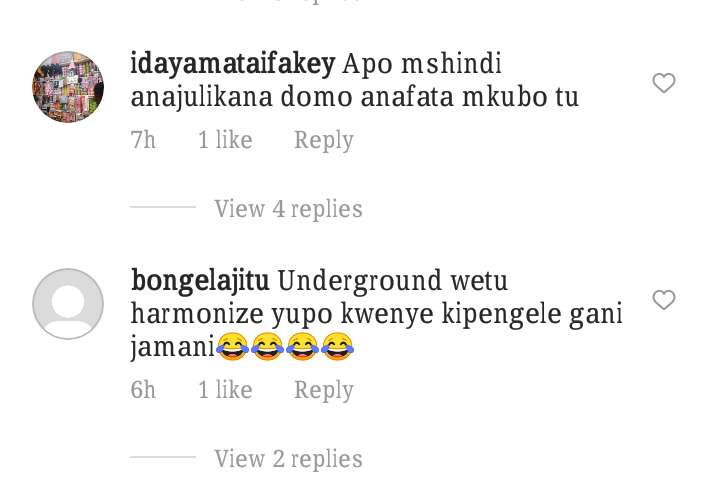Screen dimensions: 720x491
Task: Click the 7h timestamp
Action: [x=143, y=140]
